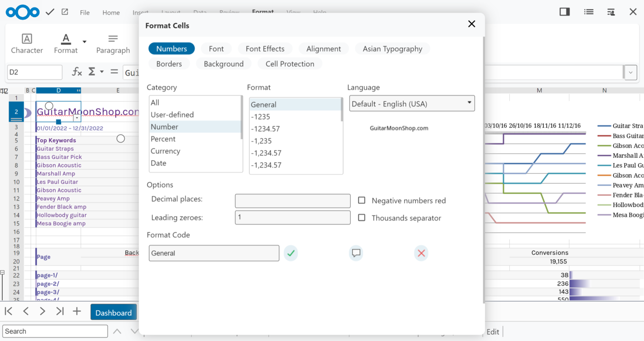This screenshot has width=644, height=341.
Task: Click the Decimal places field
Action: point(293,200)
